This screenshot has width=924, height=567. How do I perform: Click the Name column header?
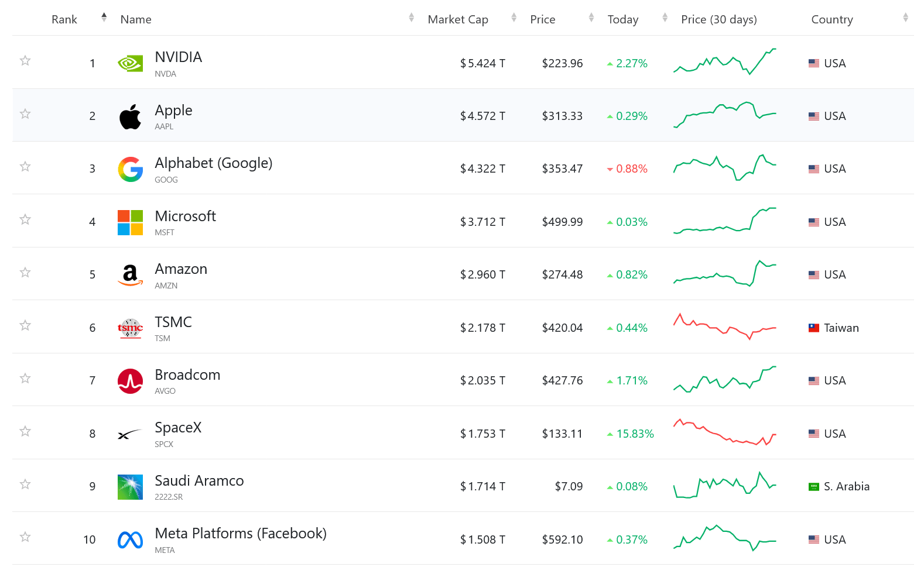136,19
